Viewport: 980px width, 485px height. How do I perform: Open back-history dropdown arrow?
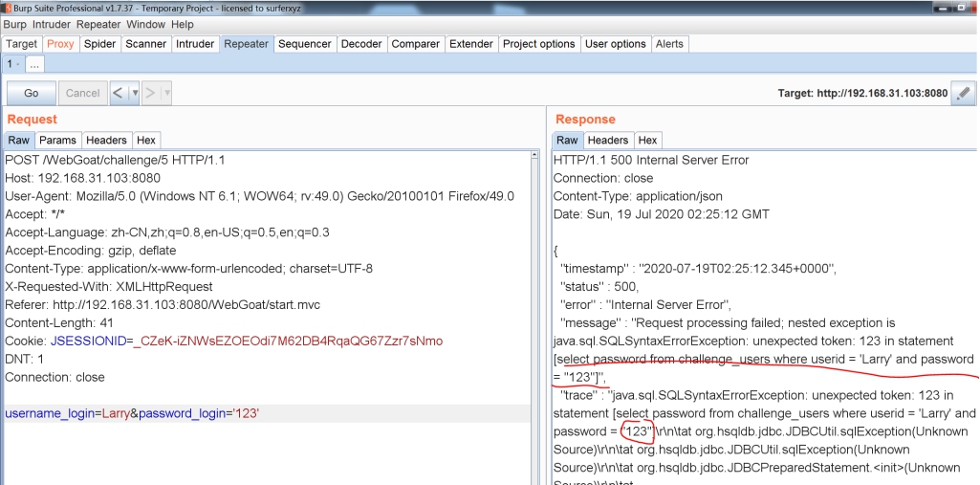[x=134, y=93]
